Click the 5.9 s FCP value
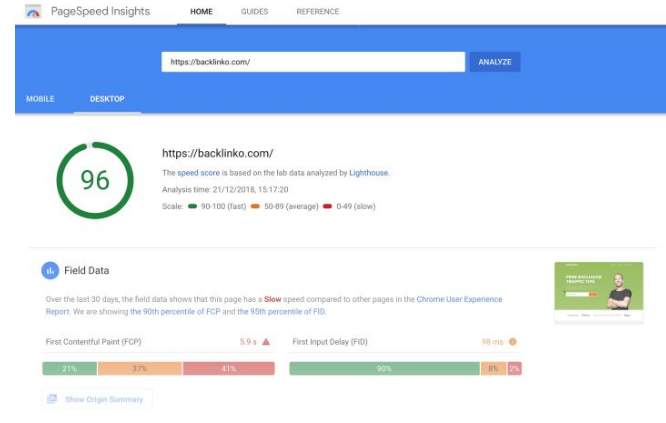The image size is (666, 423). point(248,342)
